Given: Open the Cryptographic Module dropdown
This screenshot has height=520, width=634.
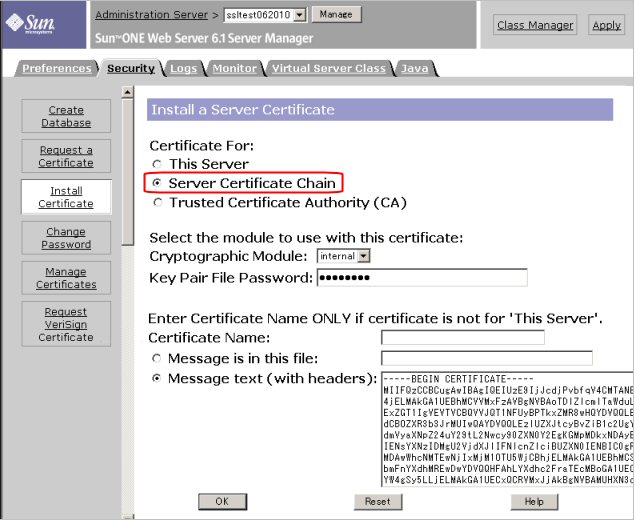Looking at the screenshot, I should pos(344,256).
